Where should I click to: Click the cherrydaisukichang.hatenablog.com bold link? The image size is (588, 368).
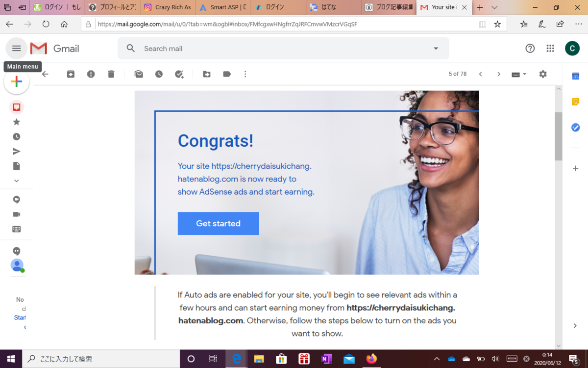tap(317, 315)
